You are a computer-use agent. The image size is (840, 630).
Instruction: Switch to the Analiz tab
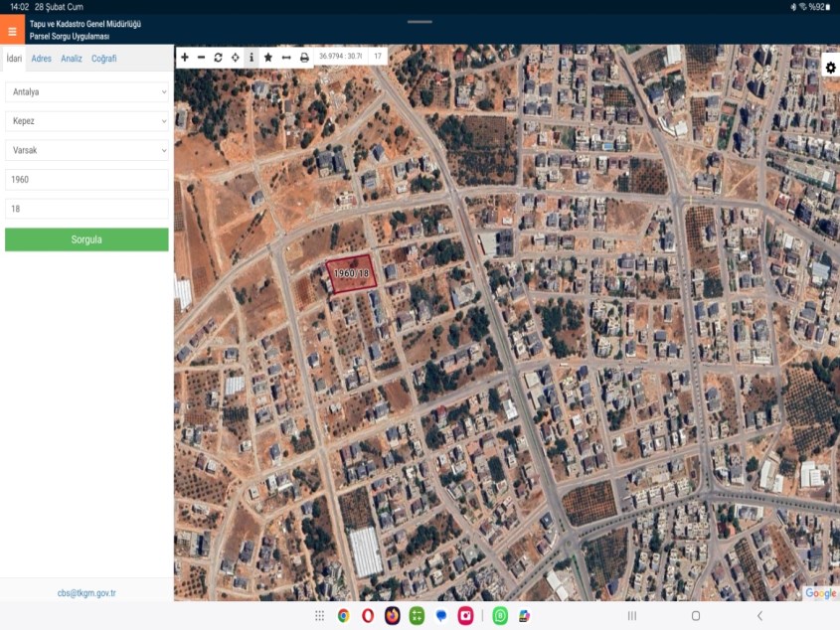click(72, 59)
